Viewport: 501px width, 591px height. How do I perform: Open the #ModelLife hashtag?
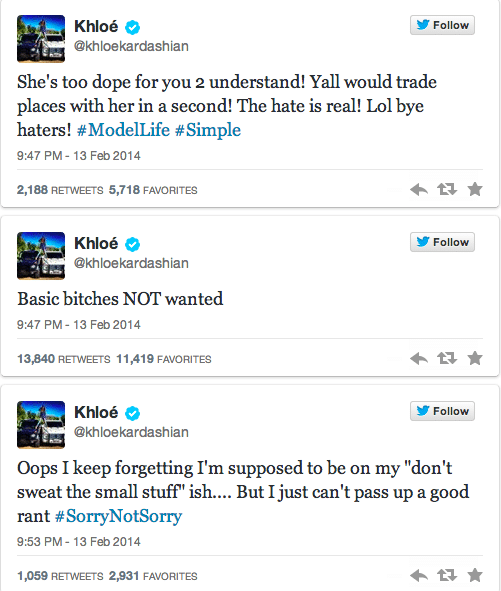[x=123, y=130]
